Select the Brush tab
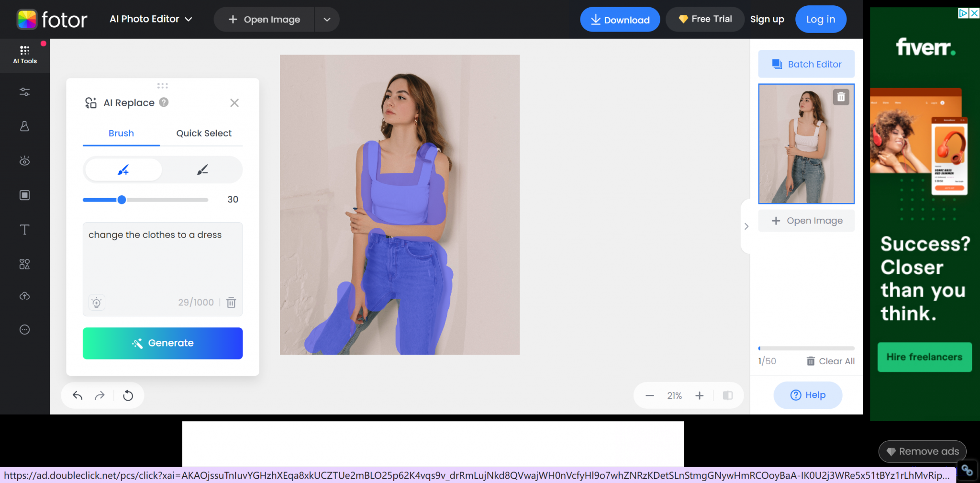Screen dimensions: 980x483 121,133
